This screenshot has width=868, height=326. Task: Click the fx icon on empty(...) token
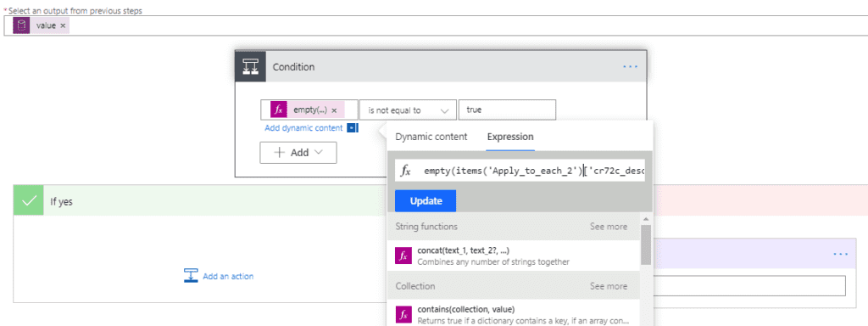click(278, 110)
